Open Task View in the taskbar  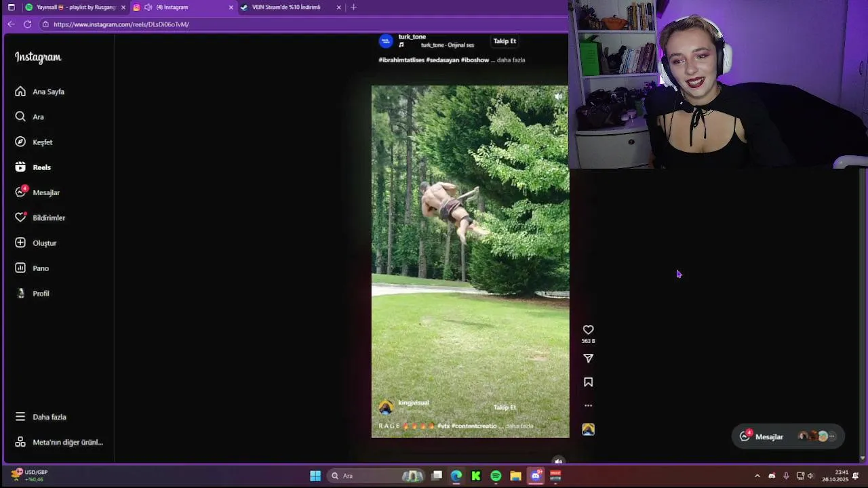coord(437,476)
